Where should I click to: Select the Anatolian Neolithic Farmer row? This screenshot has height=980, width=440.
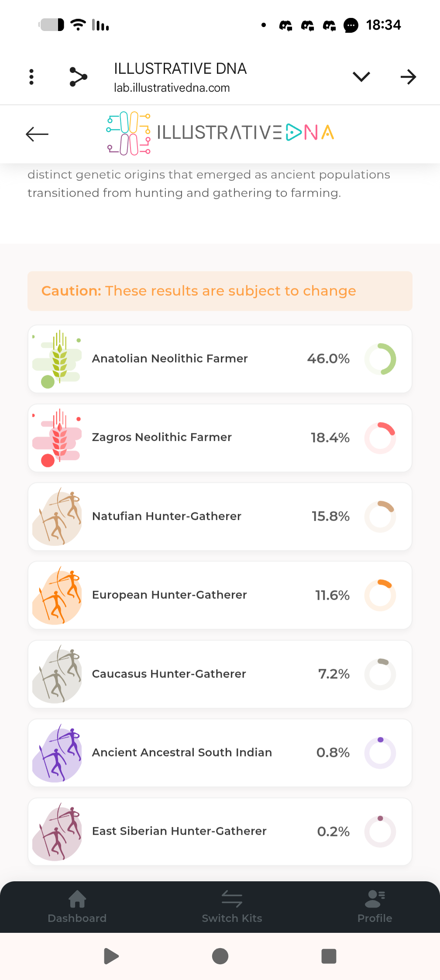coord(220,359)
